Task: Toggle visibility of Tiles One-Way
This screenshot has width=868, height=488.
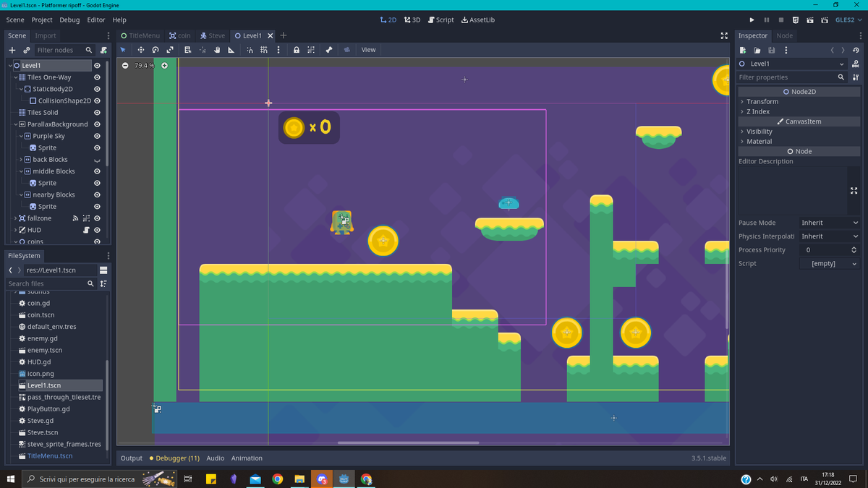Action: point(97,77)
